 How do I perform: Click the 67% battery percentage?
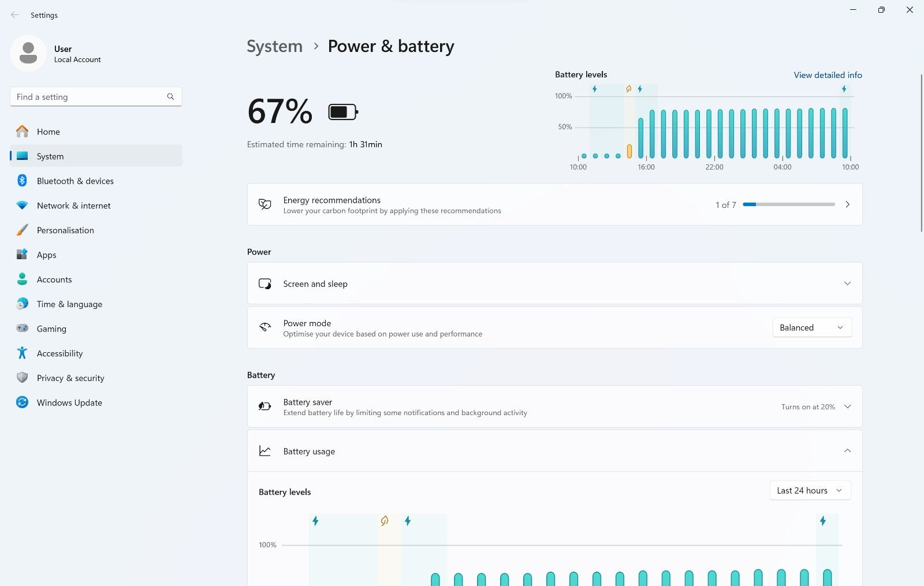click(x=280, y=111)
